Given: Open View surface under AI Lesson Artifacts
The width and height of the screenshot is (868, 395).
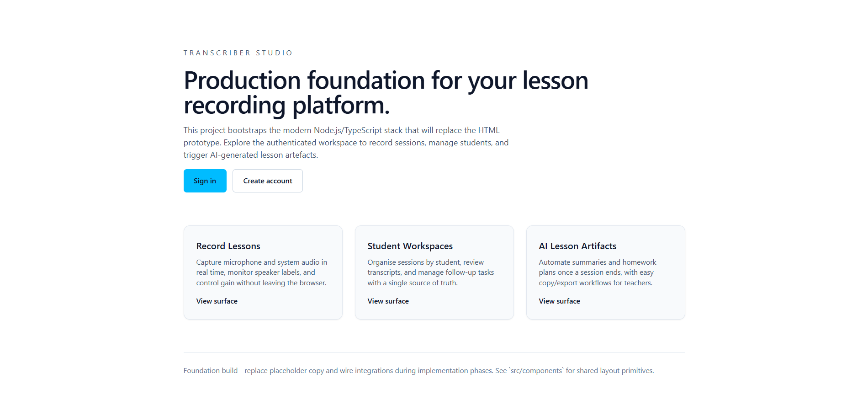Looking at the screenshot, I should click(559, 301).
